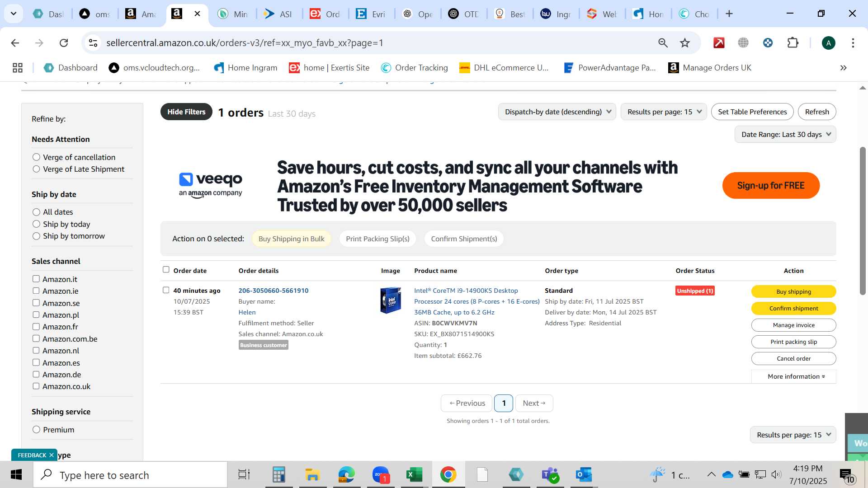This screenshot has height=488, width=868.
Task: Open File Explorer from the taskbar
Action: (x=312, y=475)
